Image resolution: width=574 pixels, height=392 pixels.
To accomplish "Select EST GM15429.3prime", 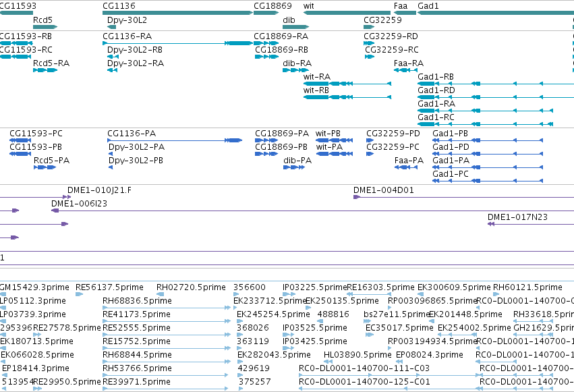I will click(34, 287).
